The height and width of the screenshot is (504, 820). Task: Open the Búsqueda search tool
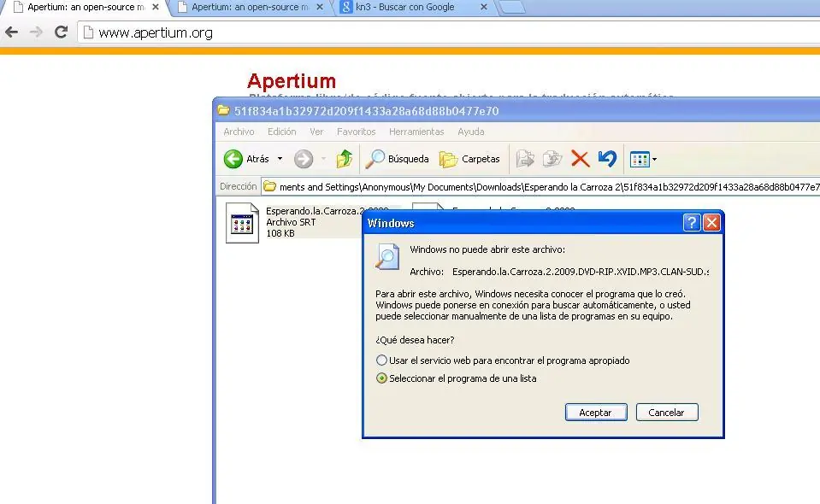[398, 159]
